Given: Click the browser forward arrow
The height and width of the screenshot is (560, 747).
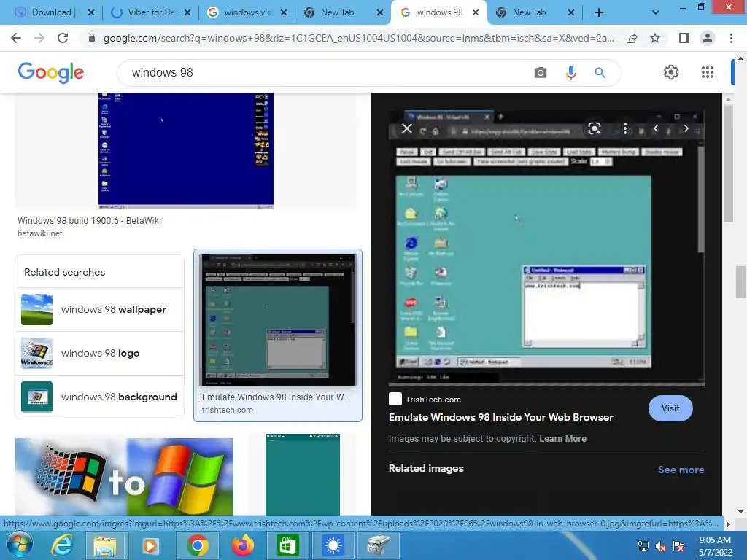Looking at the screenshot, I should click(x=39, y=38).
